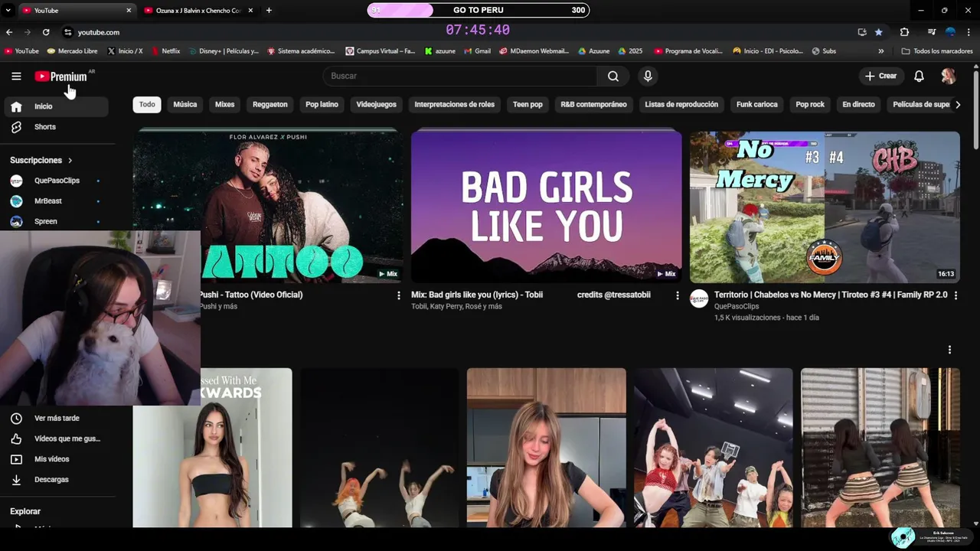Screen dimensions: 980x551
Task: Open the Short with blonde girl in kitchen
Action: coord(546,448)
